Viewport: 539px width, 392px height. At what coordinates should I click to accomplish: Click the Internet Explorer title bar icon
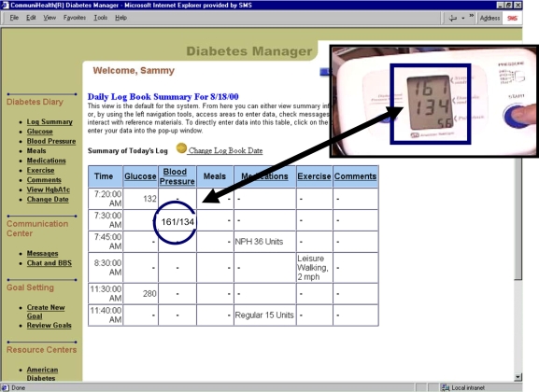coord(5,5)
